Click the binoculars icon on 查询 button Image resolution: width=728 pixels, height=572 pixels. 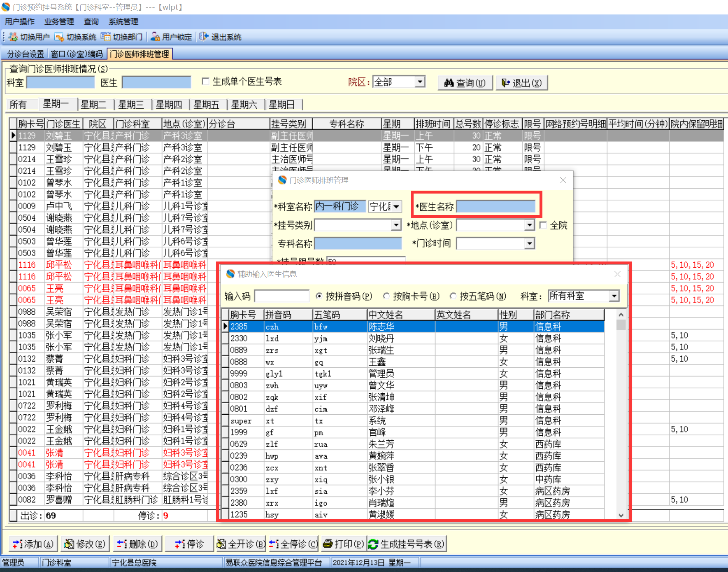tap(449, 83)
